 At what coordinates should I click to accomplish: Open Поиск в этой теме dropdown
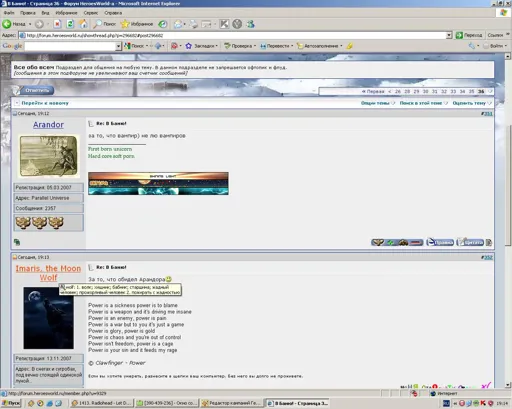[423, 103]
